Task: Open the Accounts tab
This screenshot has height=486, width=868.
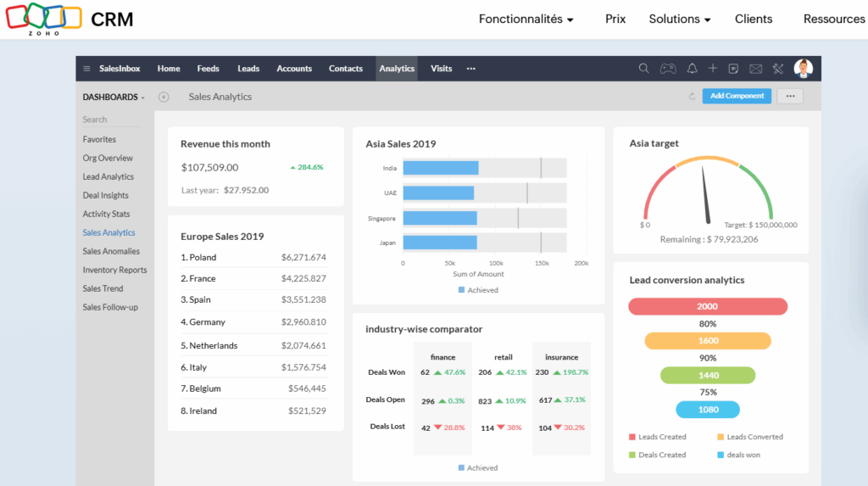Action: (294, 69)
